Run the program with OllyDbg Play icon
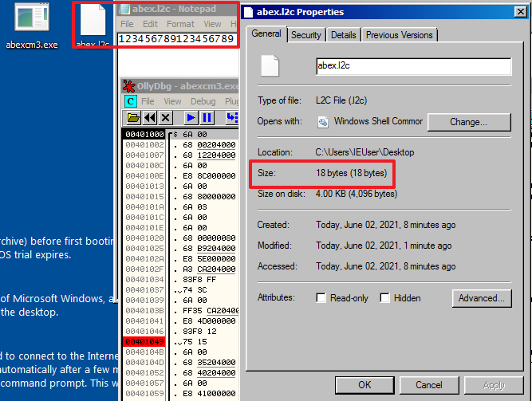 191,118
